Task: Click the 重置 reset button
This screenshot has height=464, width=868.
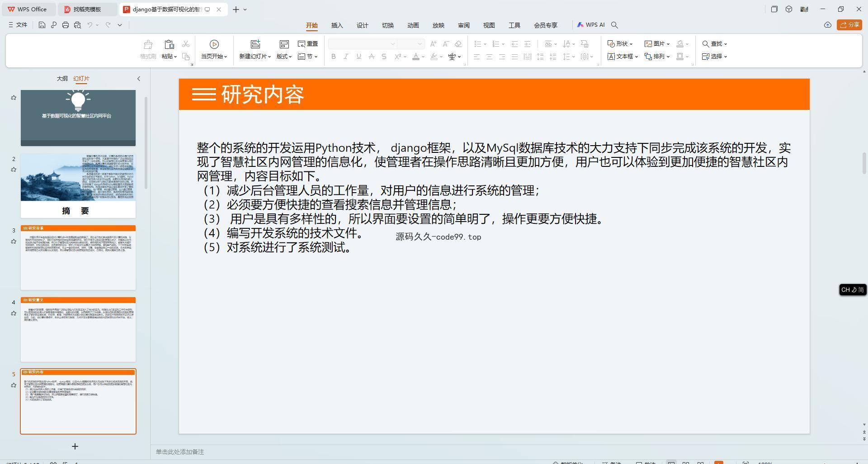Action: [308, 44]
